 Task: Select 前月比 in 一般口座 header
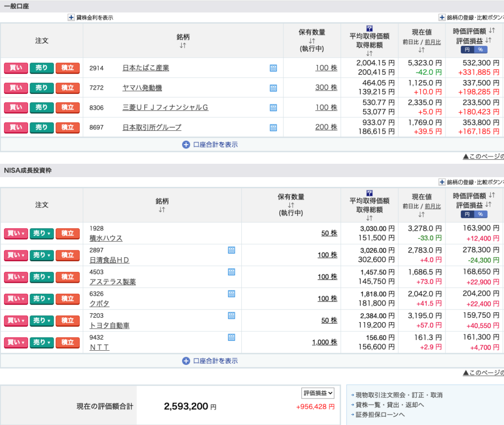(433, 42)
